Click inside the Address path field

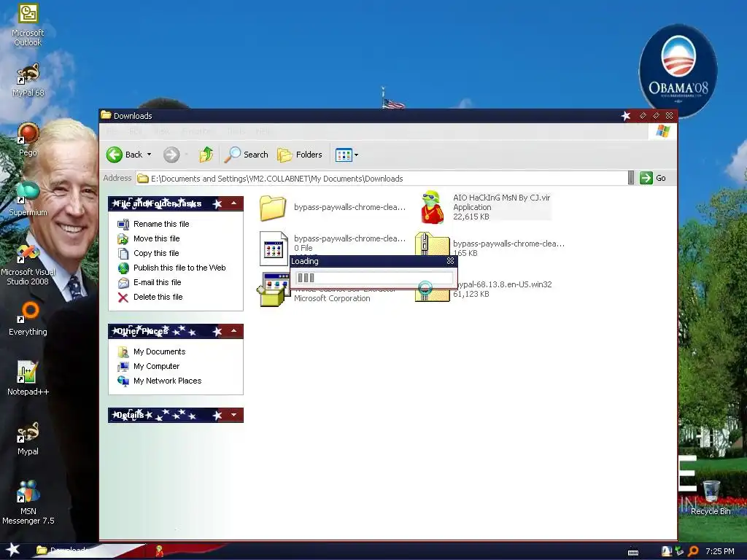tap(381, 178)
